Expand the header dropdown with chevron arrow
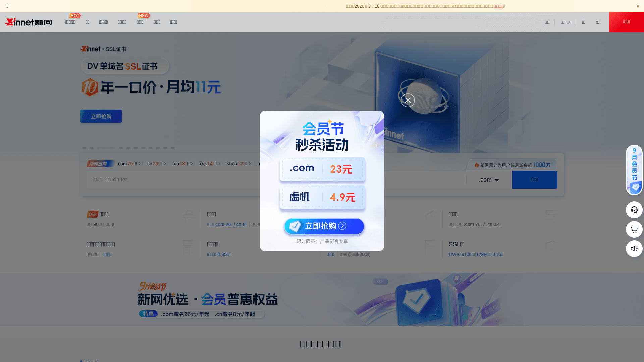Image resolution: width=644 pixels, height=362 pixels. click(565, 22)
